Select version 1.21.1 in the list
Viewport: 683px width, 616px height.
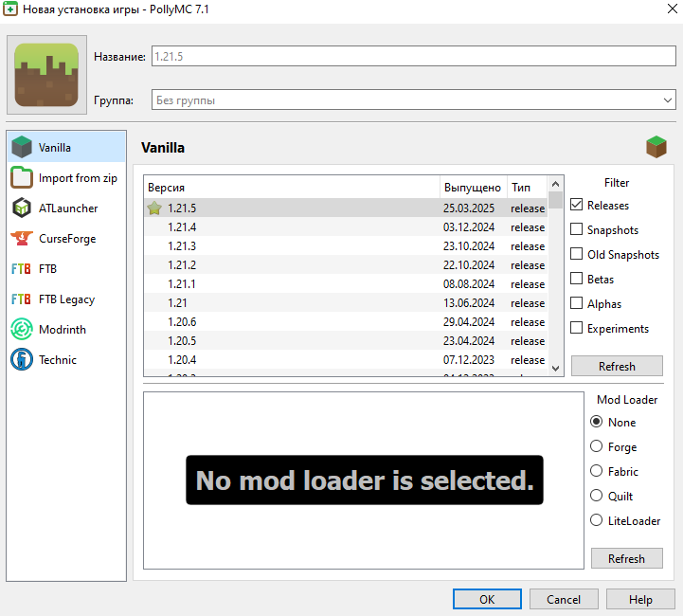coord(346,283)
